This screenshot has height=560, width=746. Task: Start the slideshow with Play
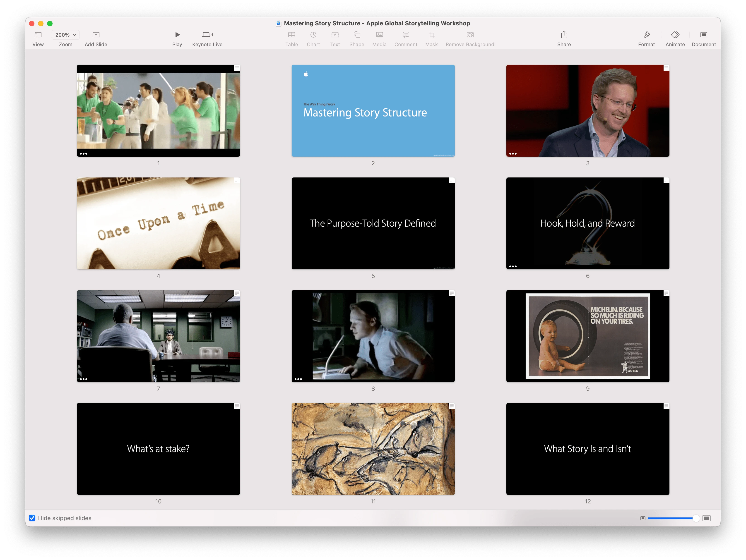click(177, 35)
